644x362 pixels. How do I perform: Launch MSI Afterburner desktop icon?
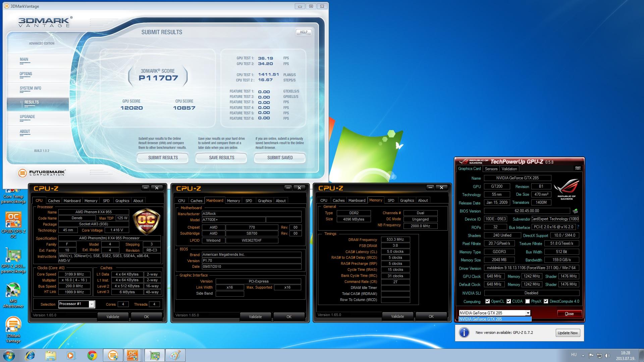click(x=13, y=296)
